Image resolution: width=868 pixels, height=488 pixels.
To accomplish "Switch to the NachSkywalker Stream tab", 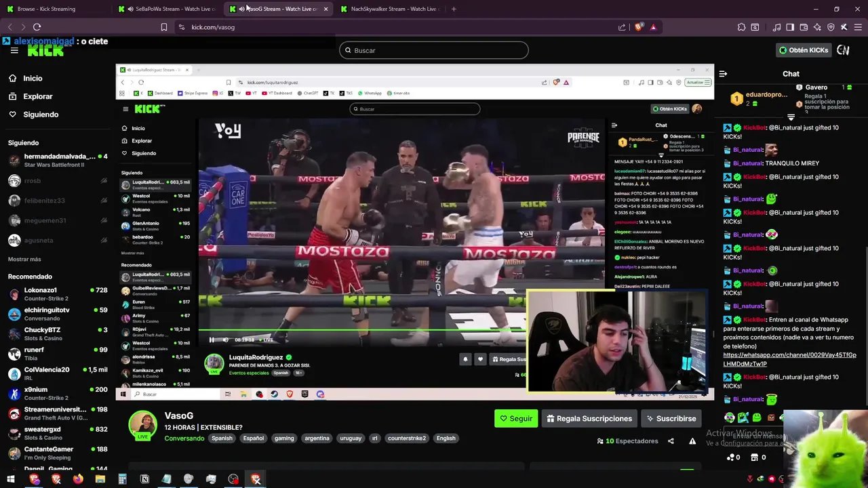I will click(390, 9).
